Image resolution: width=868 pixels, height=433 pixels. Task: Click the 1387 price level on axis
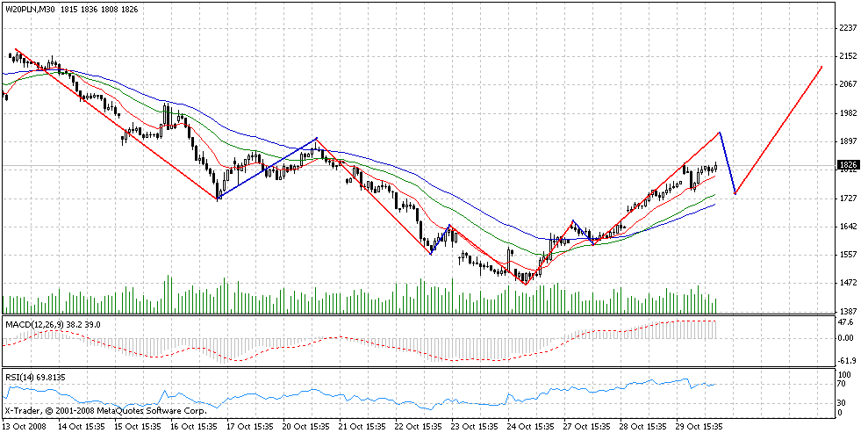point(848,312)
